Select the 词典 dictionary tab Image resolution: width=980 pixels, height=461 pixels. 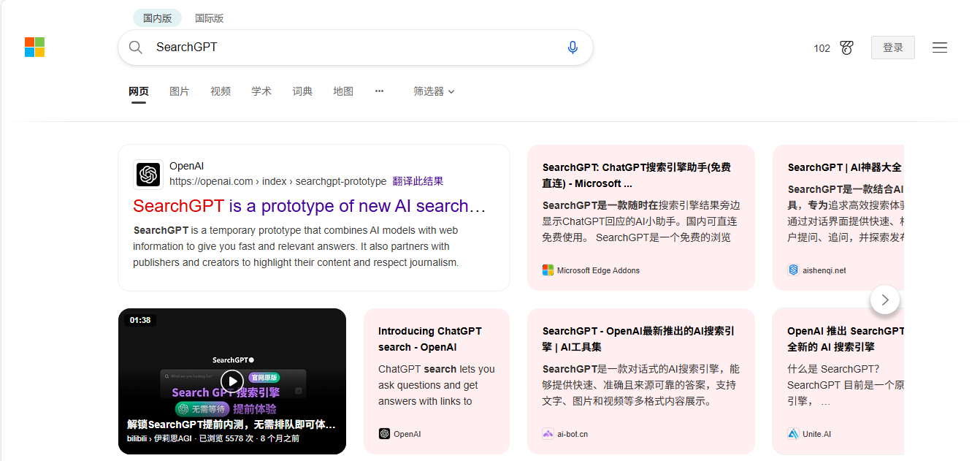302,91
